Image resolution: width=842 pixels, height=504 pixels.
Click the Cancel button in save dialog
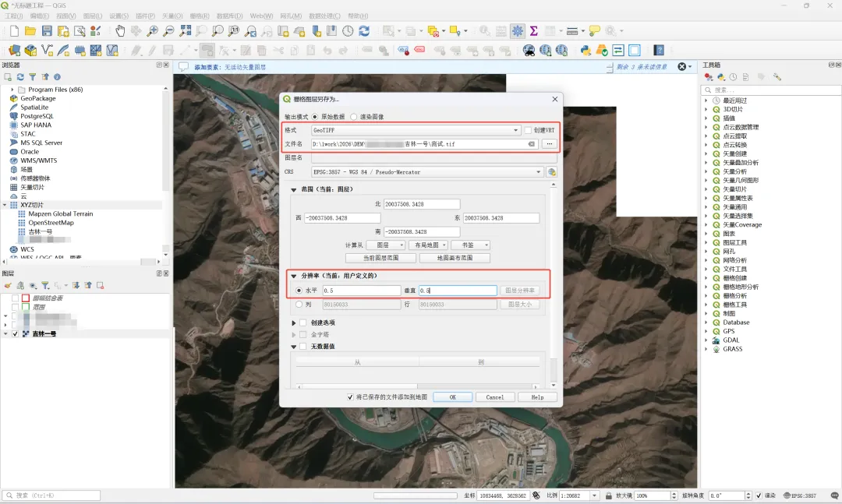[495, 397]
